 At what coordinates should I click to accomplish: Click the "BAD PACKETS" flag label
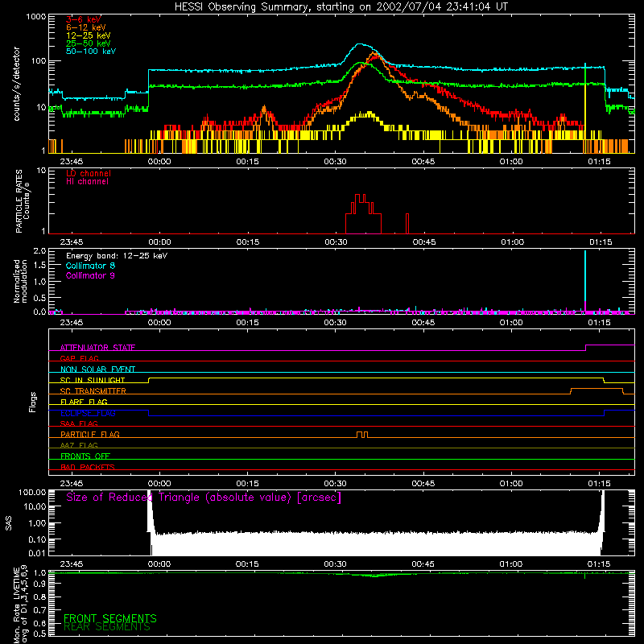coord(88,467)
